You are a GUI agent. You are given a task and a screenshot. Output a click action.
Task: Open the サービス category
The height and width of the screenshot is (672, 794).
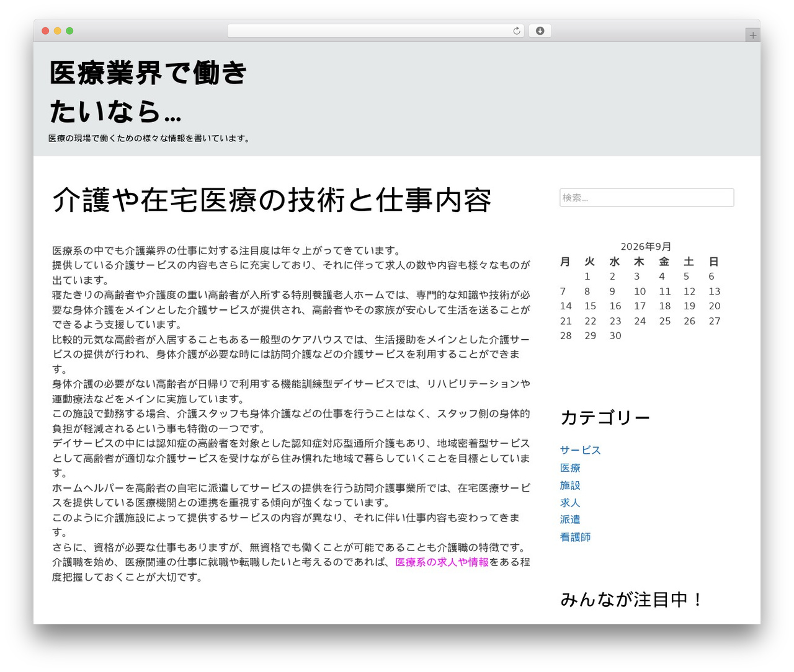point(580,450)
